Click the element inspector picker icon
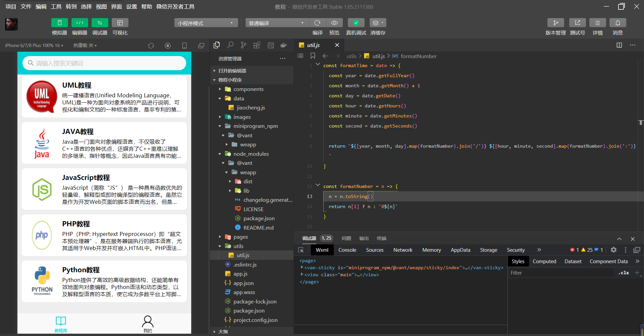Screen dimensions: 644x336 point(301,250)
